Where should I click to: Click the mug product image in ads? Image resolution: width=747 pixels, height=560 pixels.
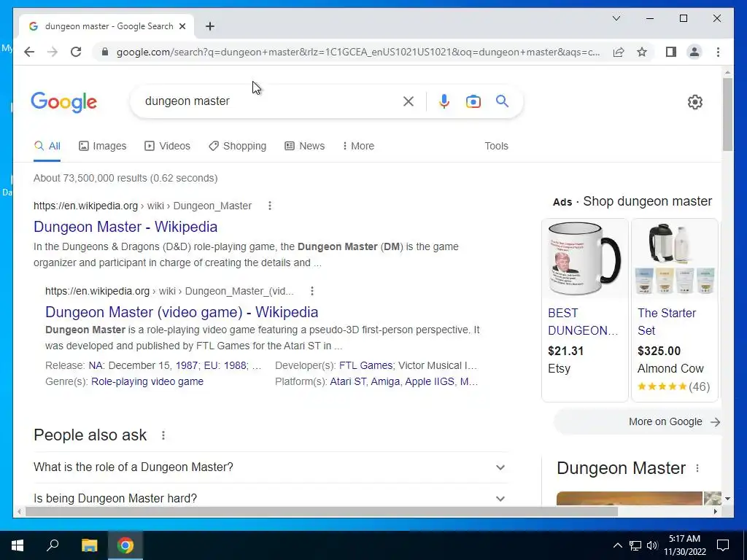584,259
